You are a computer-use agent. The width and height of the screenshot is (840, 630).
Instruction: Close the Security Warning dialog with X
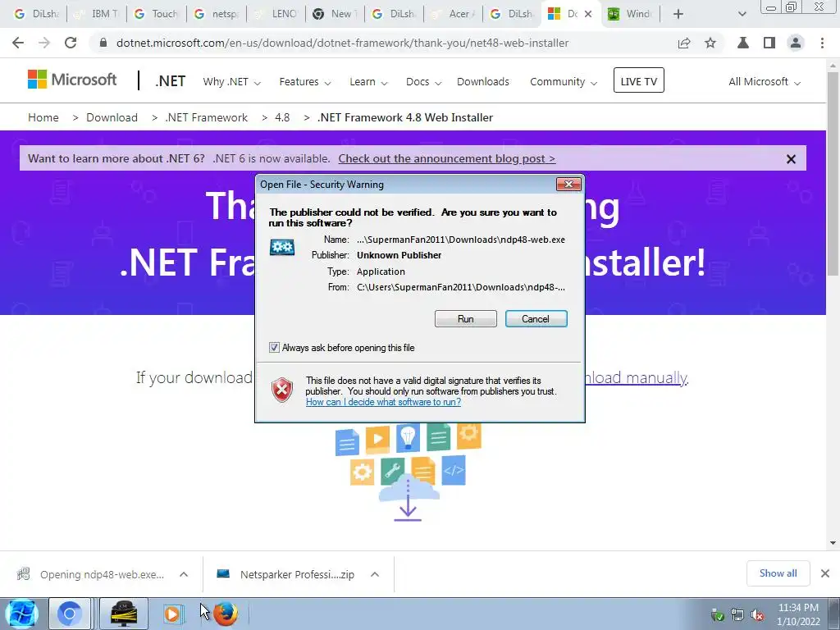[x=568, y=185]
